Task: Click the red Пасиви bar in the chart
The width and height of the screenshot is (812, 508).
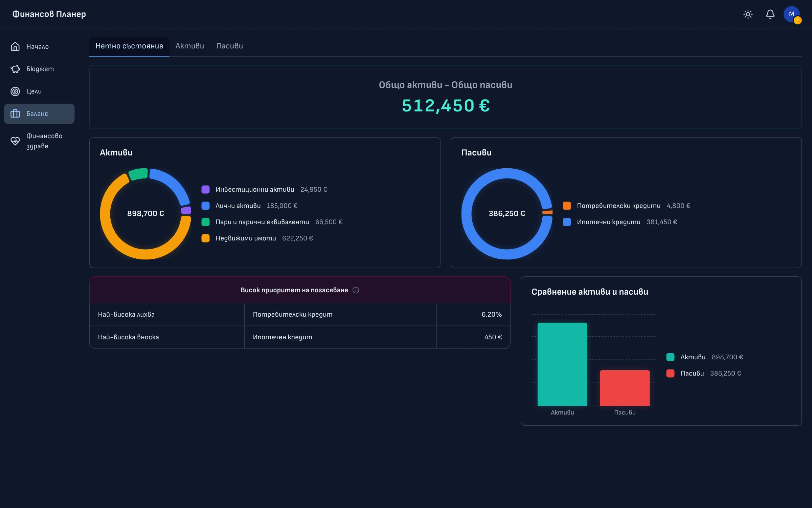Action: pos(625,388)
